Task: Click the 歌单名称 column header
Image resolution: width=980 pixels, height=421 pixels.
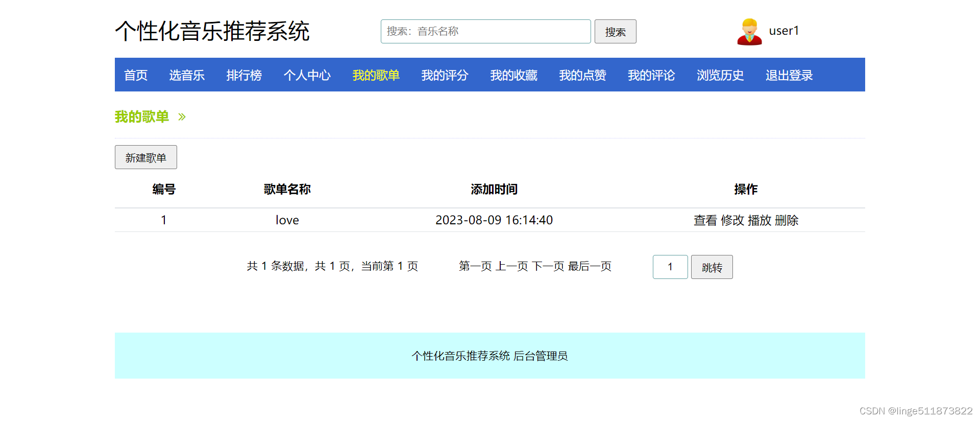Action: (x=287, y=190)
